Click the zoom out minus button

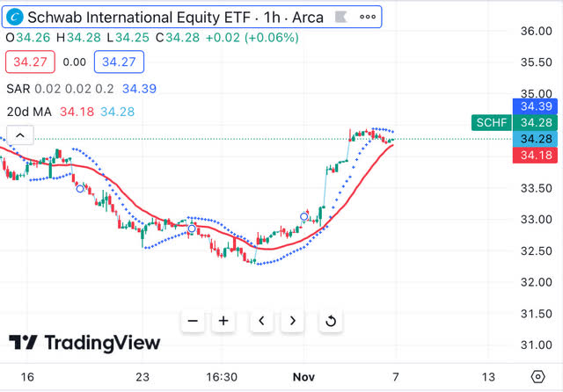pyautogui.click(x=194, y=321)
